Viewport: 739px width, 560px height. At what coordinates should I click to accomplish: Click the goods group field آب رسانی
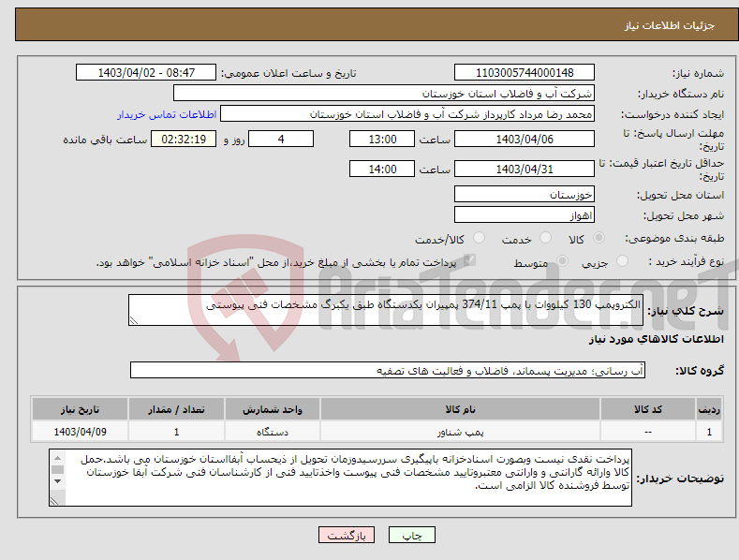[388, 370]
